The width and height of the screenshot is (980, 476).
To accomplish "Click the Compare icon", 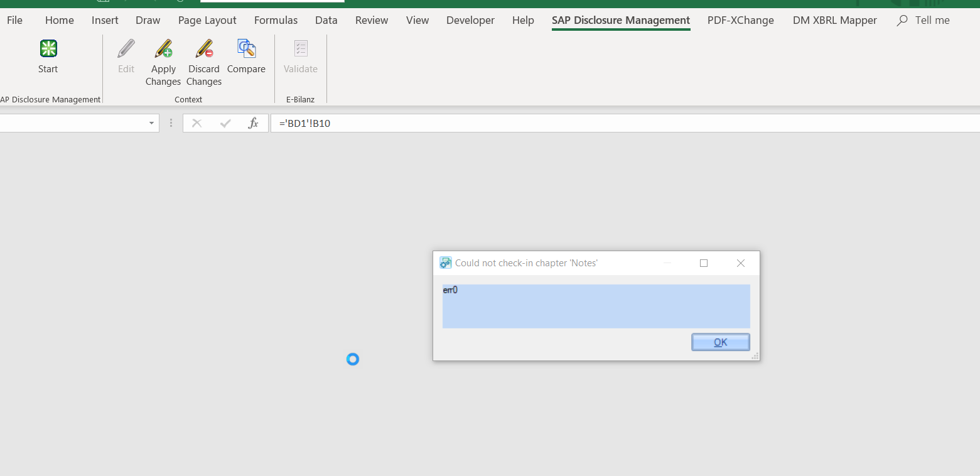I will [246, 48].
